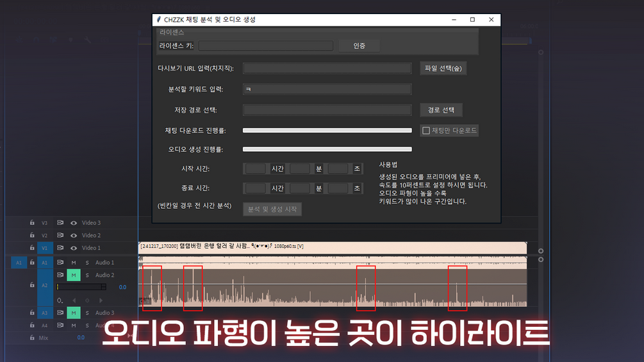This screenshot has width=644, height=362.
Task: Open Audio 2 show keyframes menu
Action: click(x=60, y=300)
